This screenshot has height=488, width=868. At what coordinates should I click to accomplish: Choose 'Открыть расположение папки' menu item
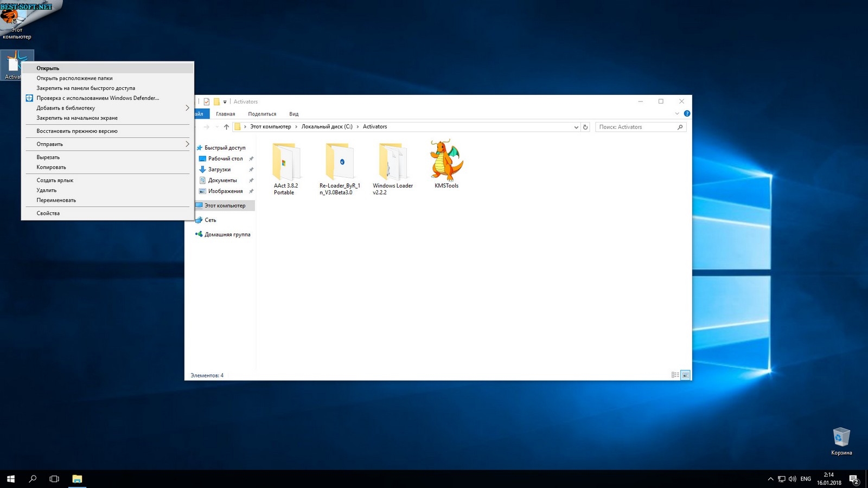pyautogui.click(x=107, y=78)
